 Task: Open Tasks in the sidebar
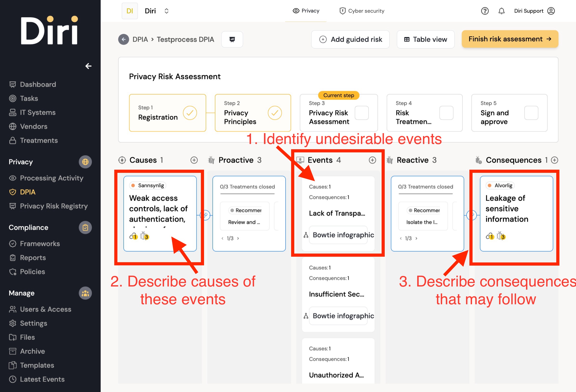point(24,99)
